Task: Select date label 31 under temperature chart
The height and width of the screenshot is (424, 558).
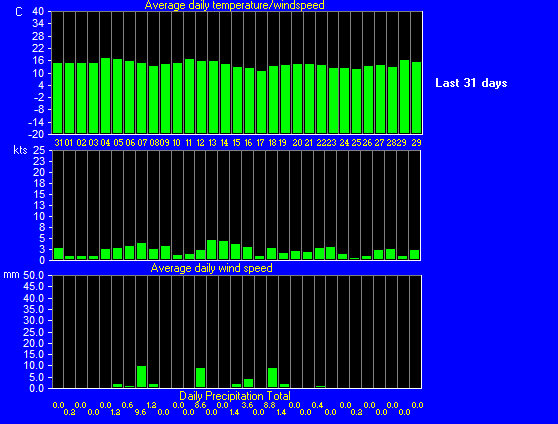Action: [58, 143]
